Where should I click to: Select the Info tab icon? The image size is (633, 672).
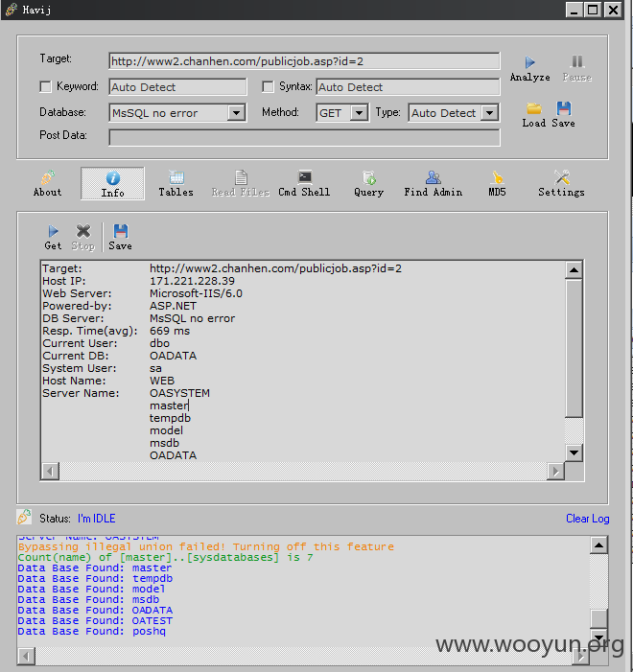point(113,178)
